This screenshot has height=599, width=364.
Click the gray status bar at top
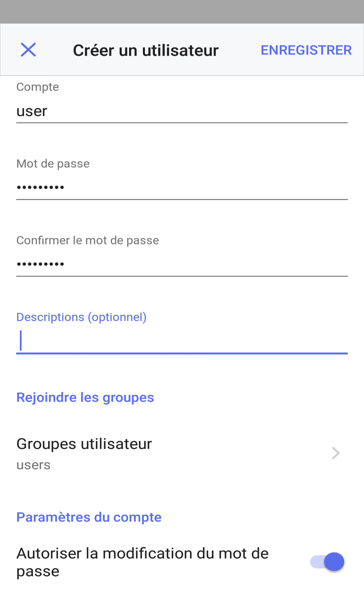pyautogui.click(x=182, y=11)
